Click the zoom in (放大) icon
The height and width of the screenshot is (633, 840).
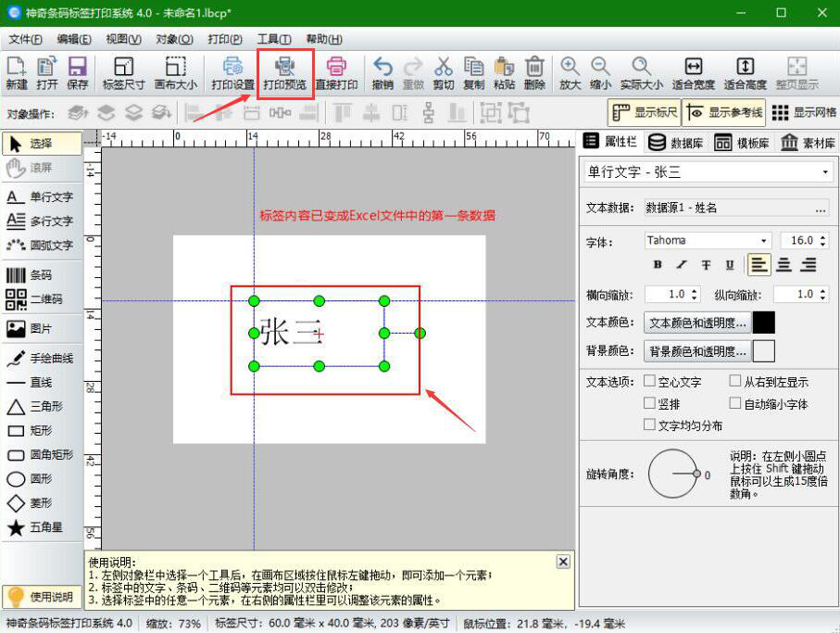(x=569, y=72)
